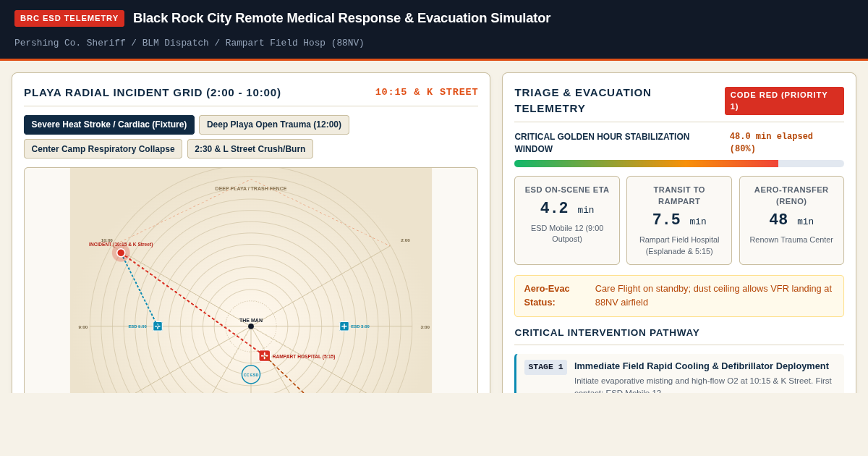Viewport: 868px width, 456px height.
Task: Click the Aero-Evac Status banner
Action: click(679, 296)
